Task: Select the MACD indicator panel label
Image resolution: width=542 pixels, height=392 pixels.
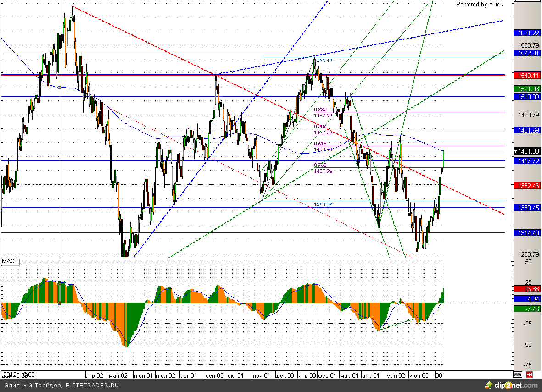Action: 10,261
